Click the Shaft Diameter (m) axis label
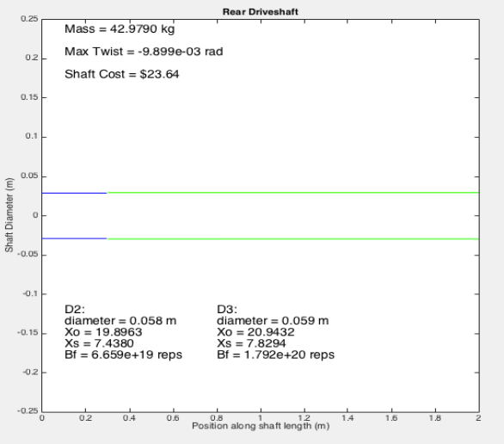 [x=9, y=215]
